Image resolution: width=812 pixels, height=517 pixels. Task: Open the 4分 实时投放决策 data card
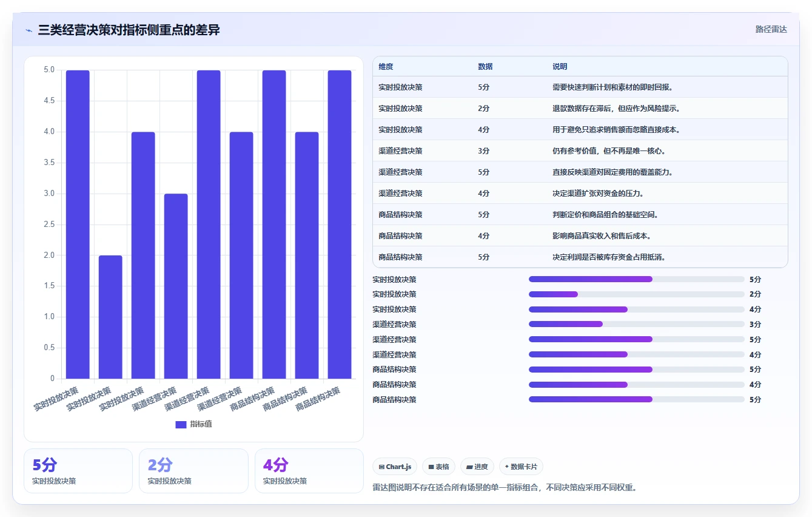click(309, 471)
